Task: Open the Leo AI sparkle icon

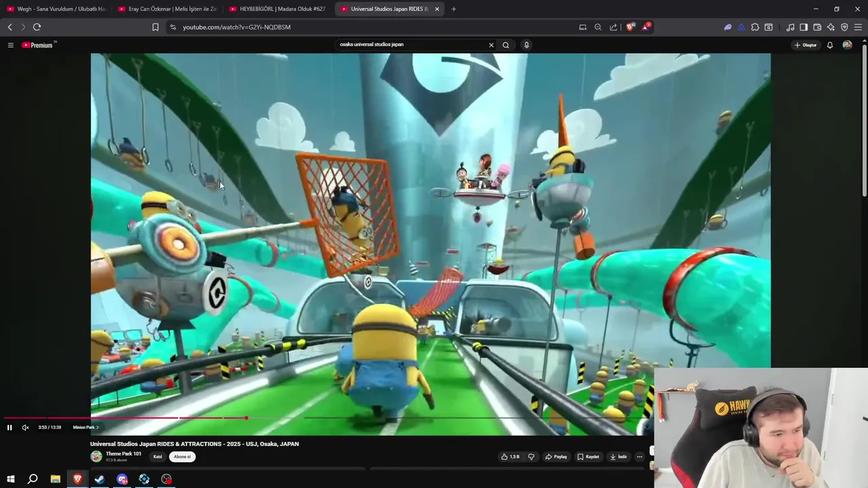Action: (x=831, y=27)
